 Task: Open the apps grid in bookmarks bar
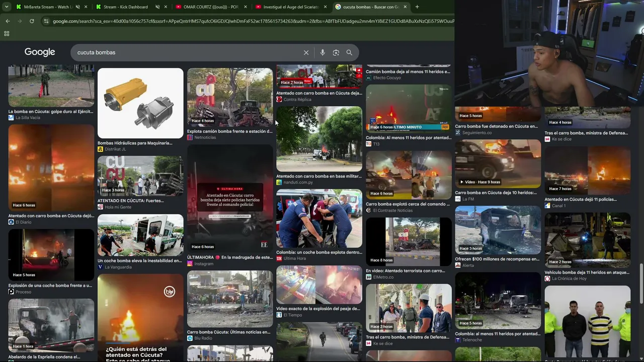(7, 34)
